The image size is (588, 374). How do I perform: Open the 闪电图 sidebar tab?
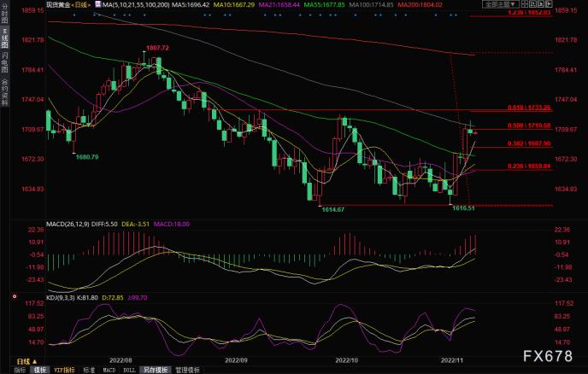[x=4, y=62]
